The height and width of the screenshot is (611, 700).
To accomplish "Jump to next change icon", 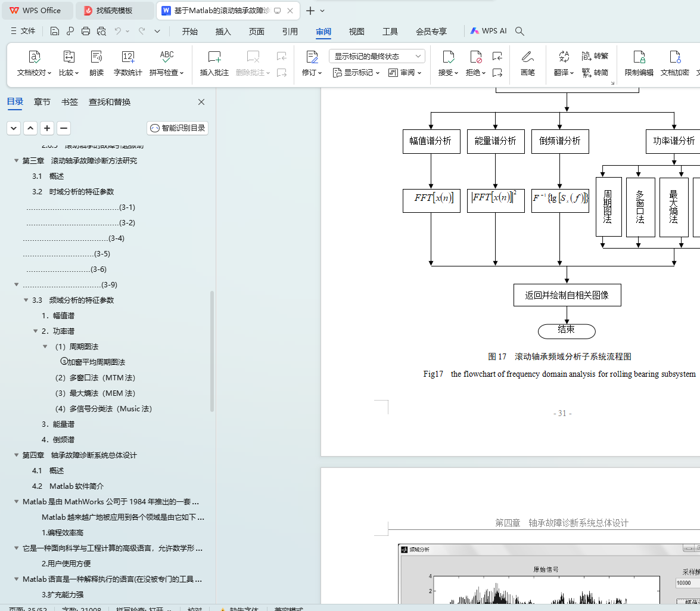I will point(497,72).
